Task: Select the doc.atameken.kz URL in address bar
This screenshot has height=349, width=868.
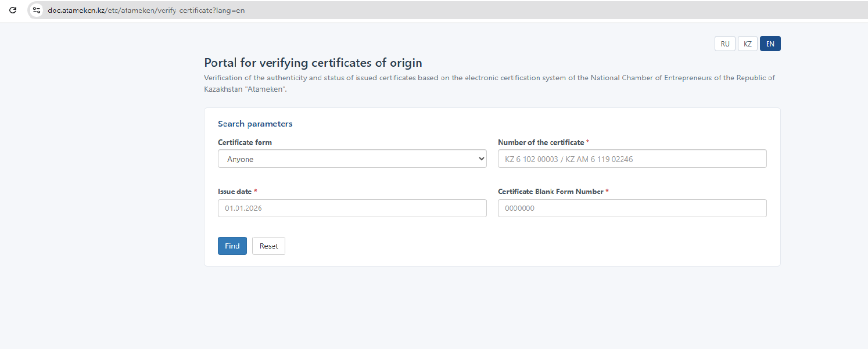Action: pyautogui.click(x=146, y=10)
